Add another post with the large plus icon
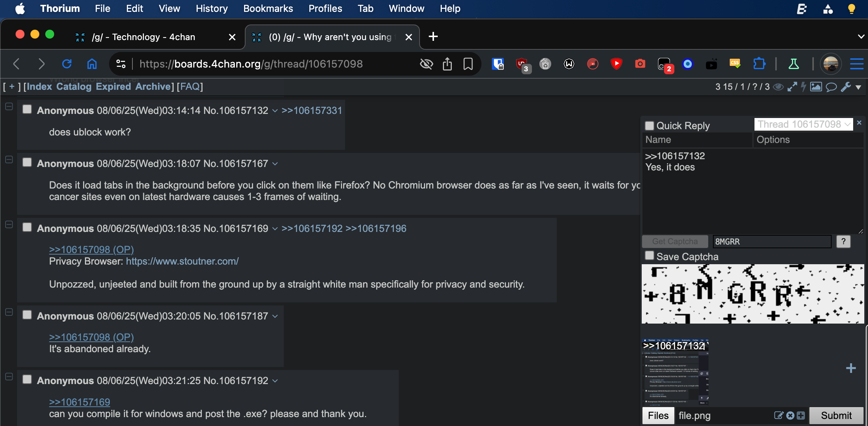Screen dimensions: 868x426 (851, 368)
